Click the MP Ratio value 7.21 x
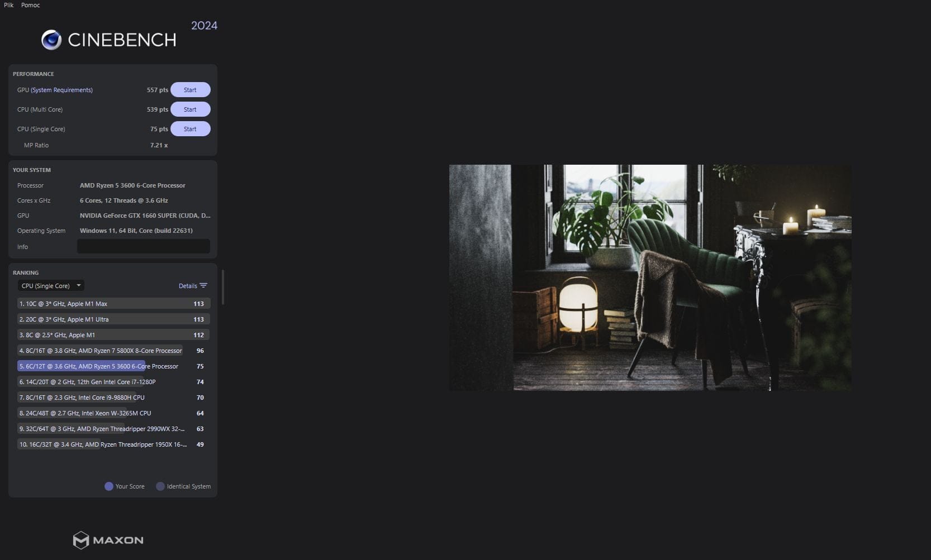The width and height of the screenshot is (931, 560). click(159, 145)
